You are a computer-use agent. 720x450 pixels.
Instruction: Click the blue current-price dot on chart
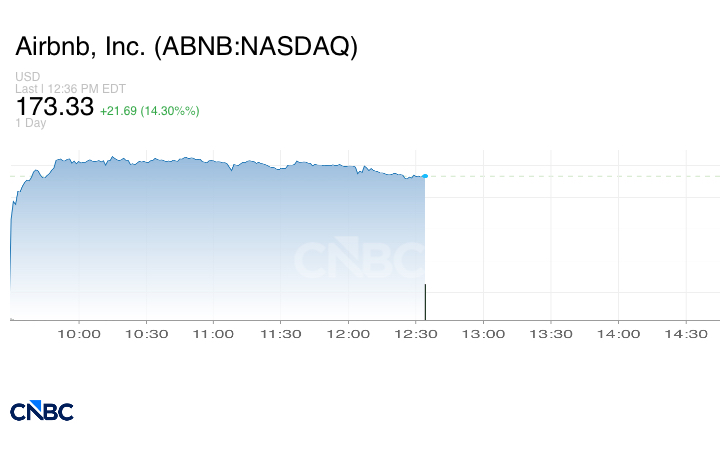[x=425, y=176]
